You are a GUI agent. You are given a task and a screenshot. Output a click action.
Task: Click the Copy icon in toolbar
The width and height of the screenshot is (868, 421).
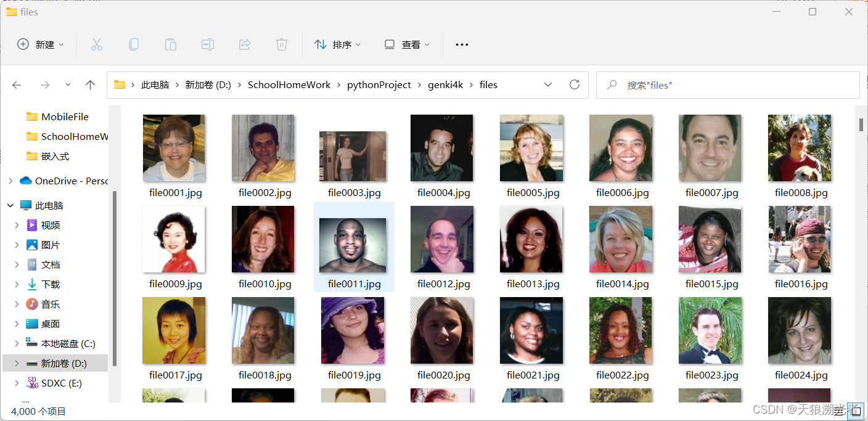click(134, 44)
